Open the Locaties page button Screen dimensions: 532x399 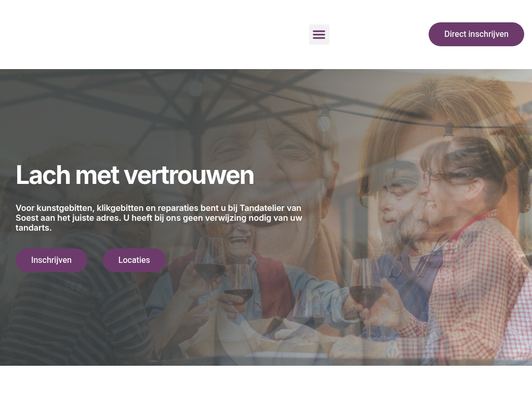pyautogui.click(x=135, y=260)
